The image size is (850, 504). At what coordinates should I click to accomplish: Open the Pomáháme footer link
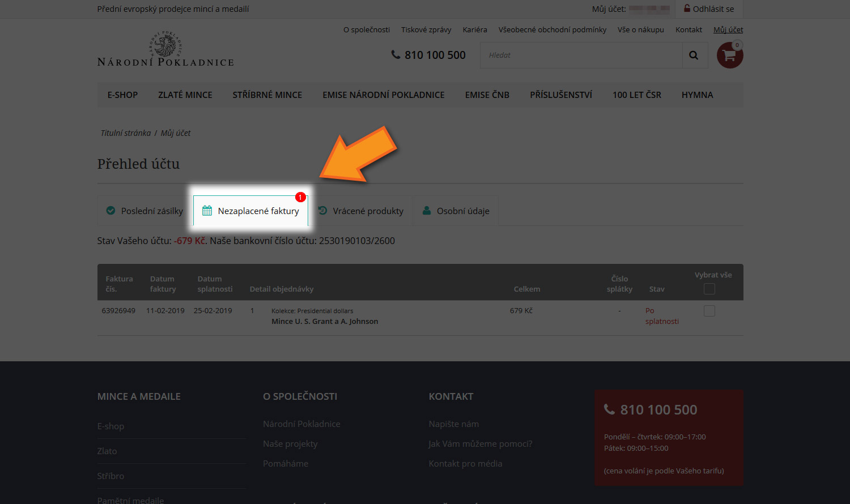point(286,464)
